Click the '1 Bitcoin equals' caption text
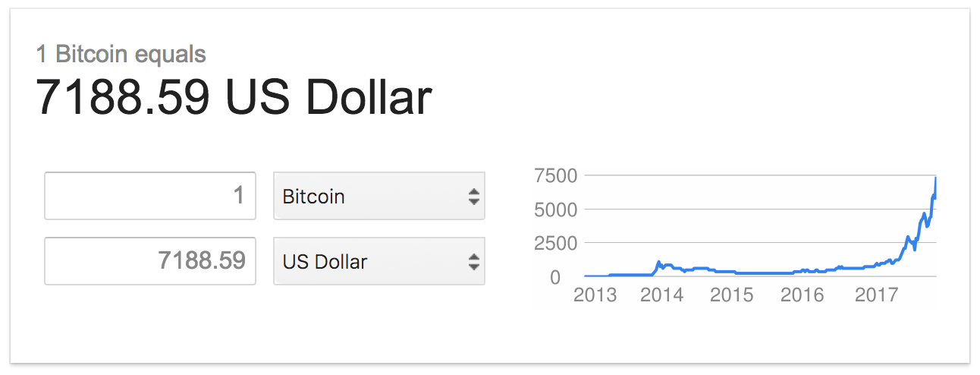 click(121, 55)
